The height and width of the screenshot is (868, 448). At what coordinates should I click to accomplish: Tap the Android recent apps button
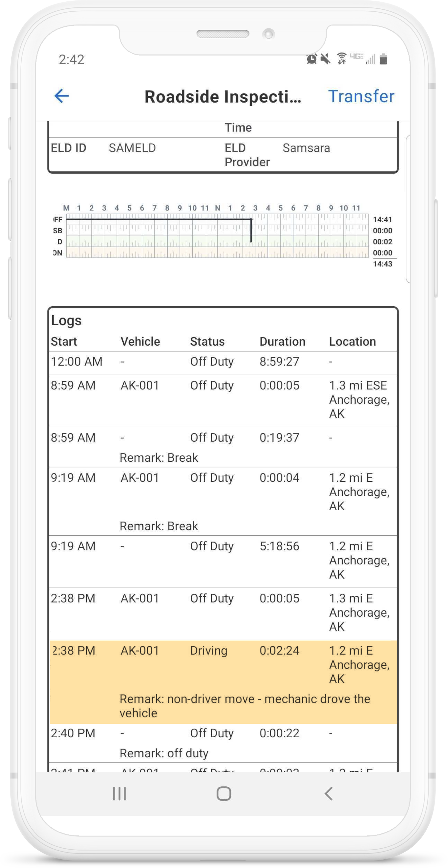click(119, 793)
